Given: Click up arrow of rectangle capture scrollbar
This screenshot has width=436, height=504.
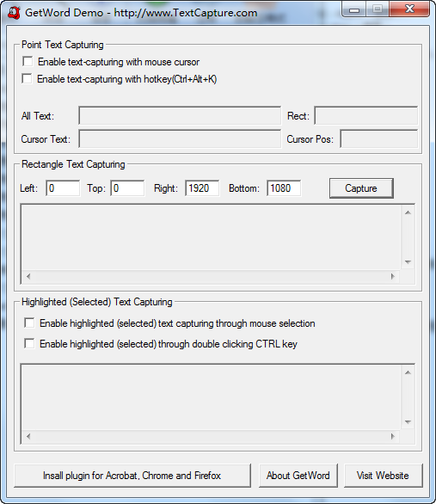Looking at the screenshot, I should coord(408,212).
